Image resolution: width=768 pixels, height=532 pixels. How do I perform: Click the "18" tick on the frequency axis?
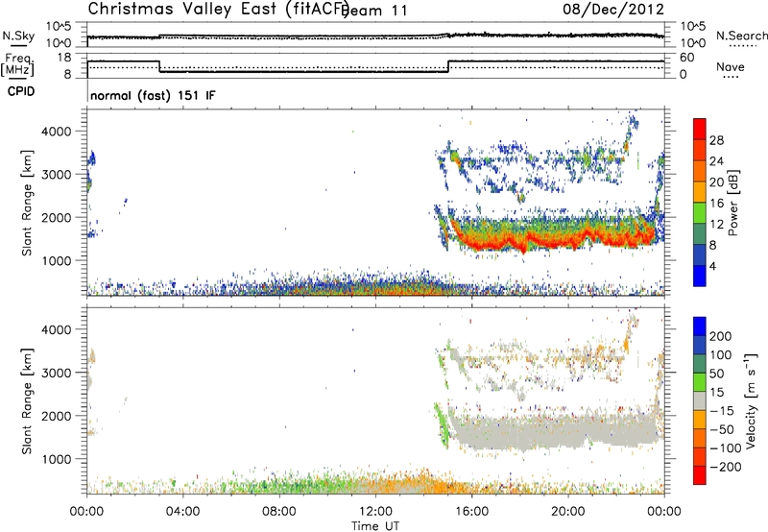pyautogui.click(x=63, y=58)
